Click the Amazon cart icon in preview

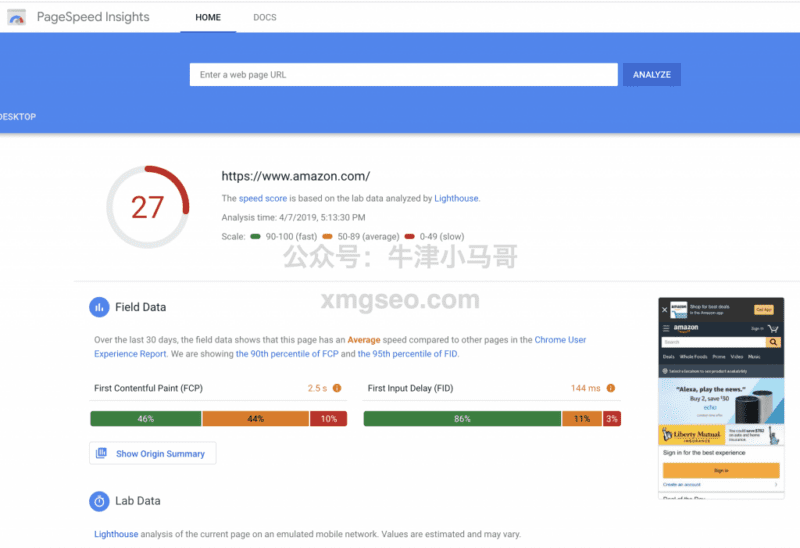point(773,327)
